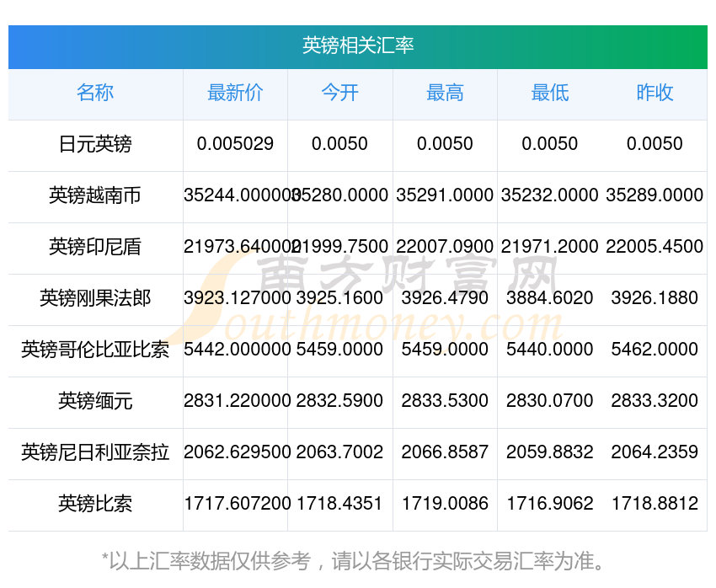
Task: Click low value 3884.6020
Action: click(x=550, y=297)
